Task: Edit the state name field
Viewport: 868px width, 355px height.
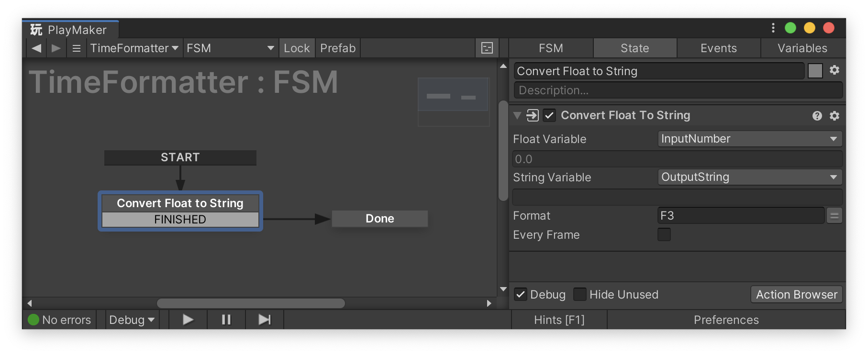Action: pyautogui.click(x=659, y=71)
